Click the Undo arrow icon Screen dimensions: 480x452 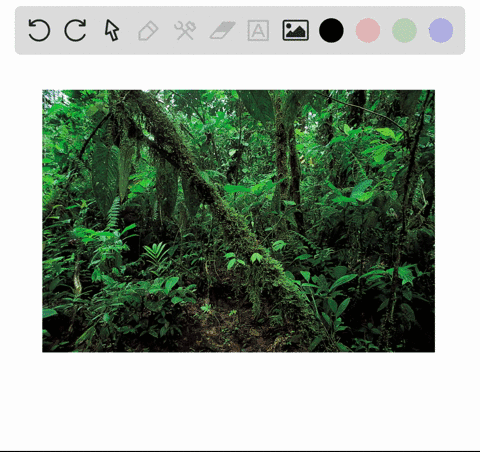pyautogui.click(x=39, y=30)
